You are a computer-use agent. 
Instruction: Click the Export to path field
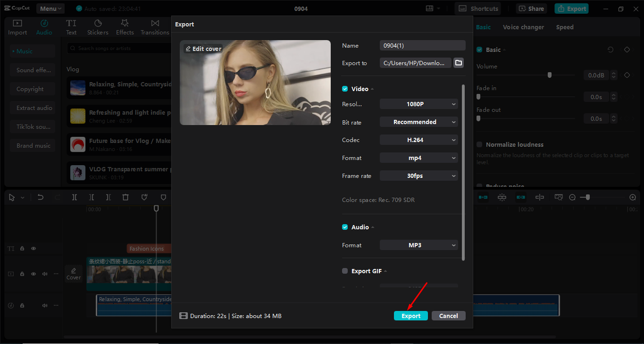tap(416, 63)
